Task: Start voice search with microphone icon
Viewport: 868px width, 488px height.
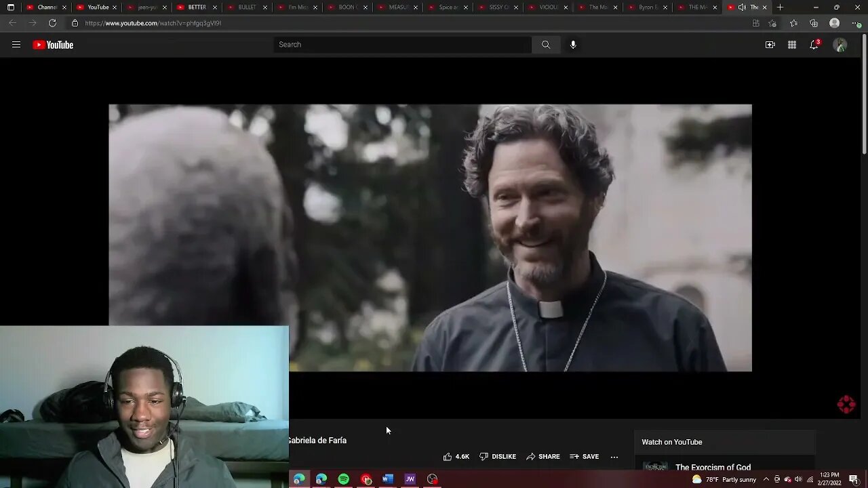Action: [573, 45]
